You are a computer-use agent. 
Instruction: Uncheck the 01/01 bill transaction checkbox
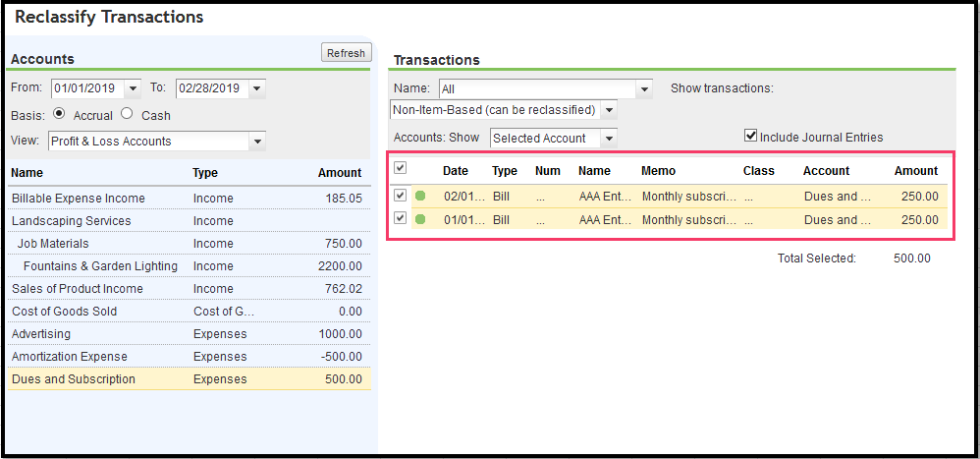point(400,219)
